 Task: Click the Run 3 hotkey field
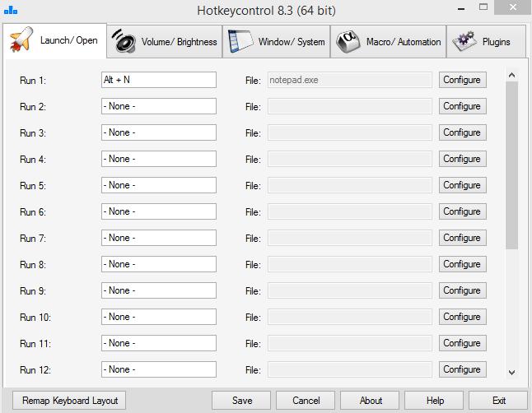[x=159, y=132]
